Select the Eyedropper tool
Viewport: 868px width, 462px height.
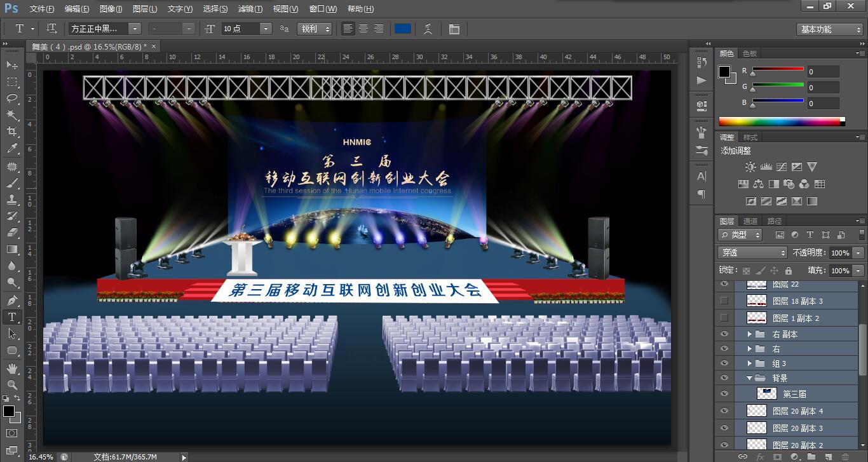11,149
